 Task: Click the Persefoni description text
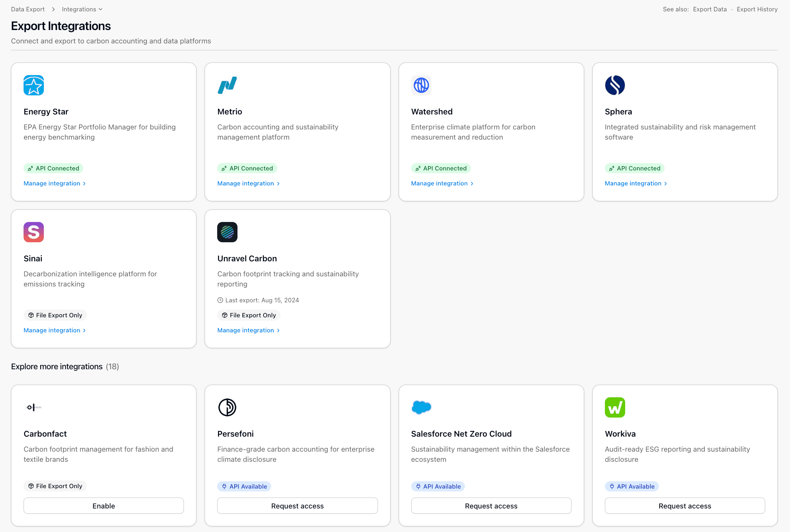[296, 454]
